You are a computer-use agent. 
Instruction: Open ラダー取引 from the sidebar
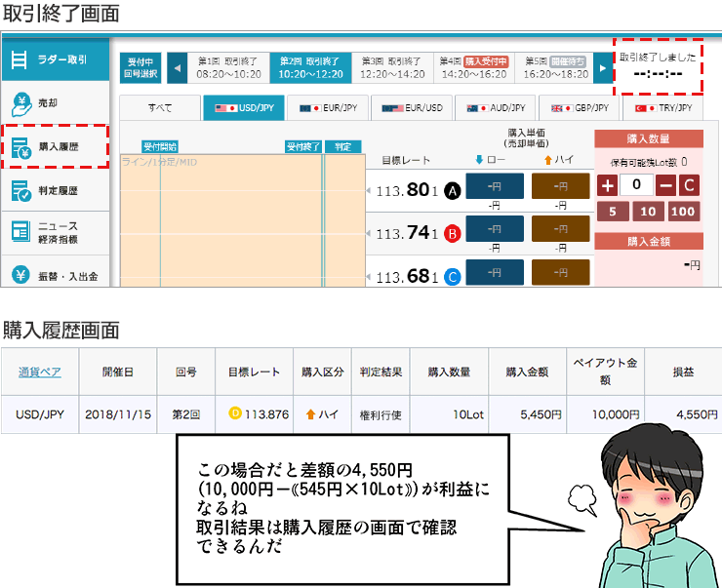55,60
